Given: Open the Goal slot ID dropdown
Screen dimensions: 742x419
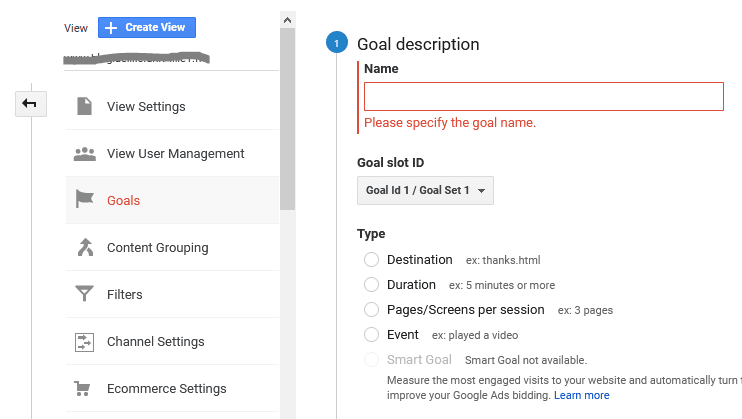Looking at the screenshot, I should [x=424, y=190].
